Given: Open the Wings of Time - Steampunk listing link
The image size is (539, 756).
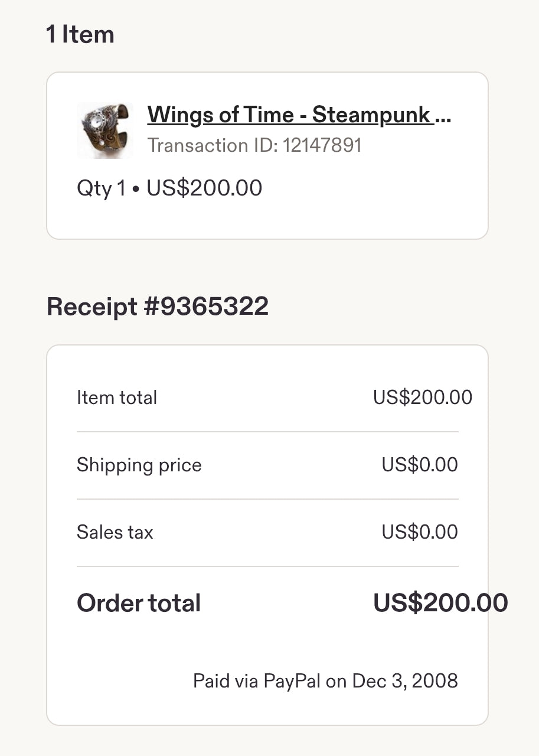Looking at the screenshot, I should coord(289,115).
